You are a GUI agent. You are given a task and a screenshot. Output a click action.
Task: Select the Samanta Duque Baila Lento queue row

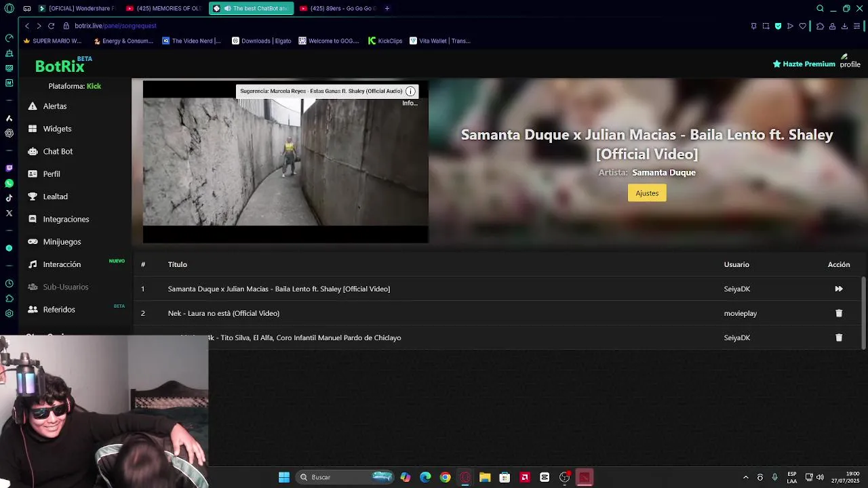498,289
